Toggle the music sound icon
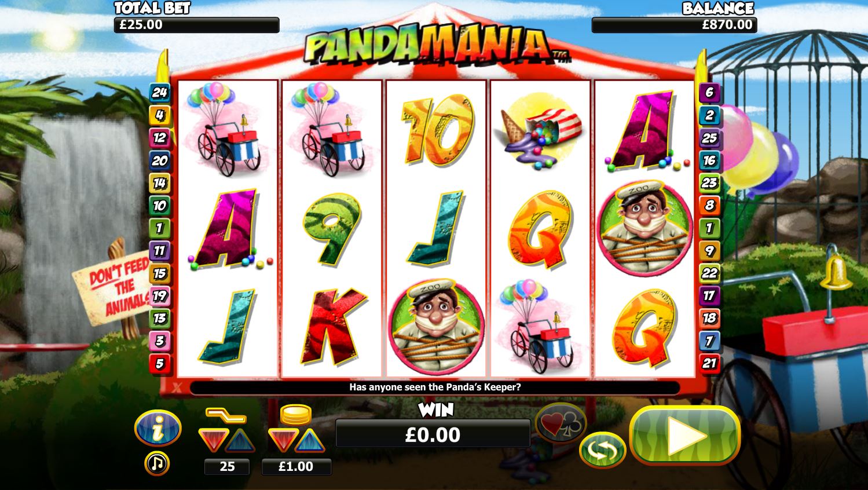 [x=157, y=463]
